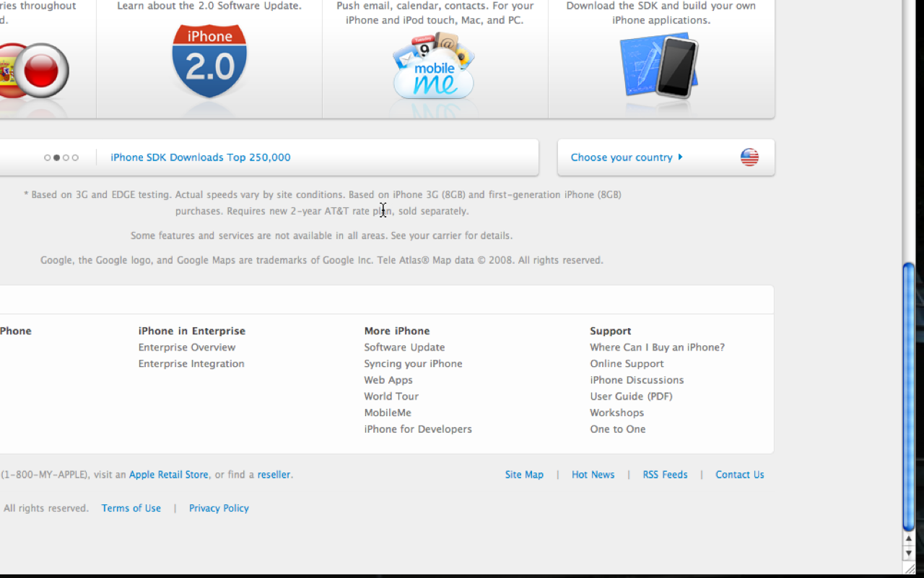The image size is (924, 578).
Task: Open Hot News link
Action: point(593,475)
